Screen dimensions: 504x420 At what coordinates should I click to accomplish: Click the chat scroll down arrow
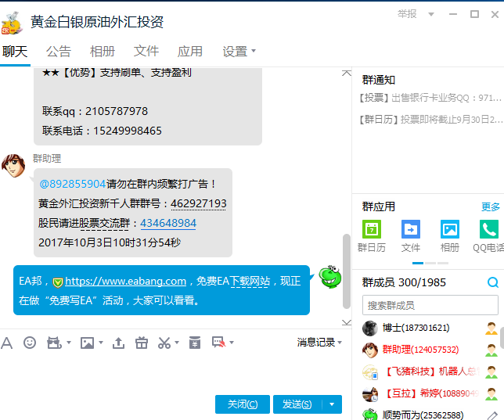(347, 323)
